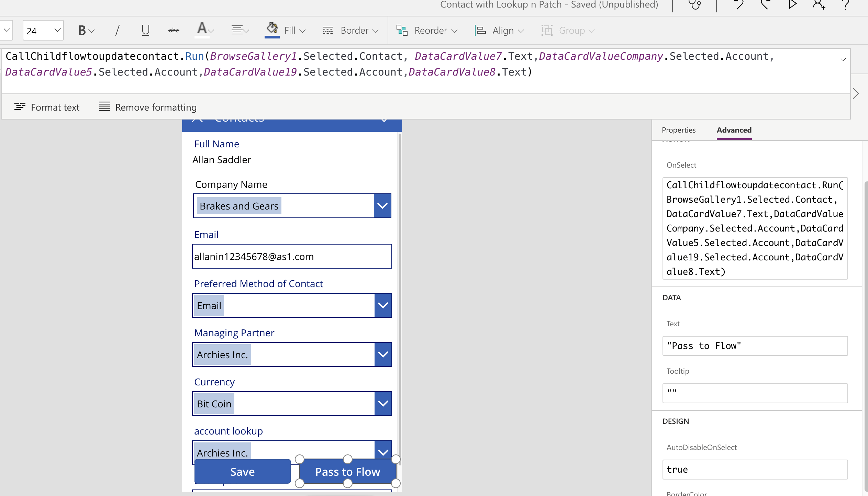Expand the Company Name combo box

pyautogui.click(x=382, y=206)
